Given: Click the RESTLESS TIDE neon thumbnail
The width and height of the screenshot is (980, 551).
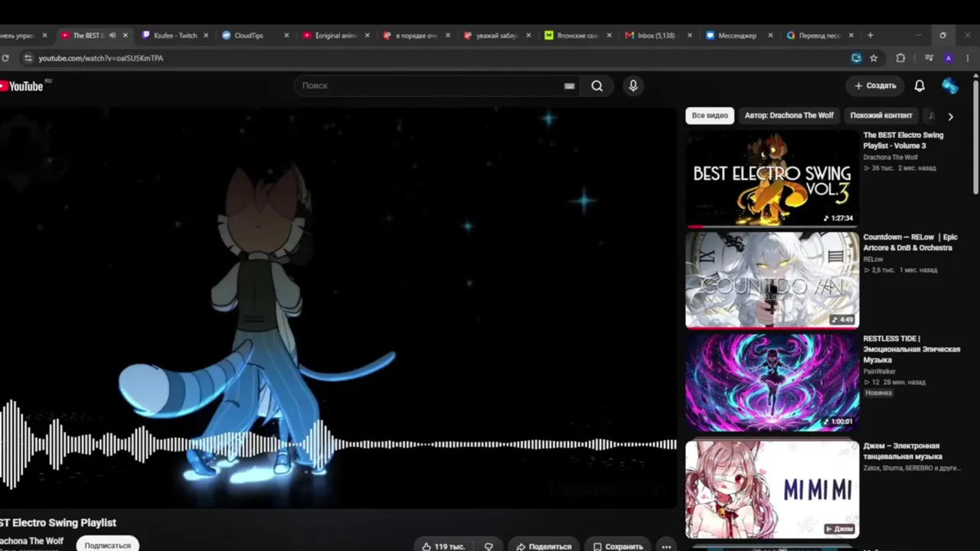Looking at the screenshot, I should coord(772,382).
